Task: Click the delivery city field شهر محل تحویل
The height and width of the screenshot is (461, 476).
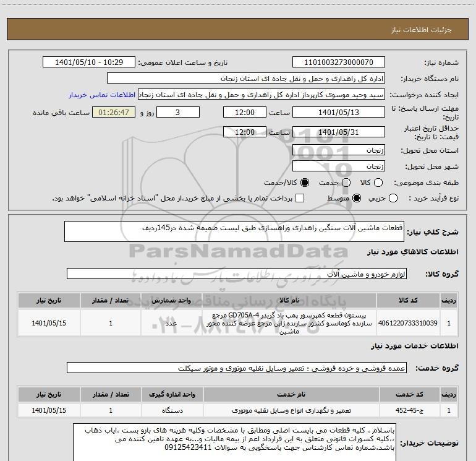Action: pyautogui.click(x=339, y=166)
